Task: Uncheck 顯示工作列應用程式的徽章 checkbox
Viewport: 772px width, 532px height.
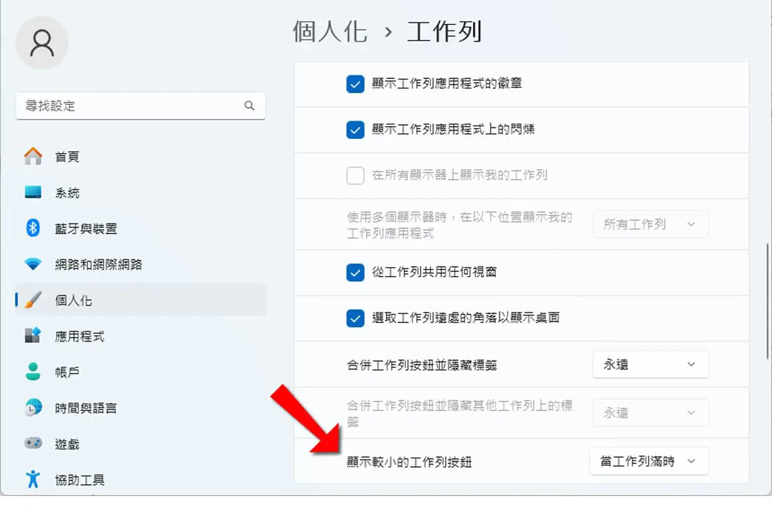Action: [355, 84]
